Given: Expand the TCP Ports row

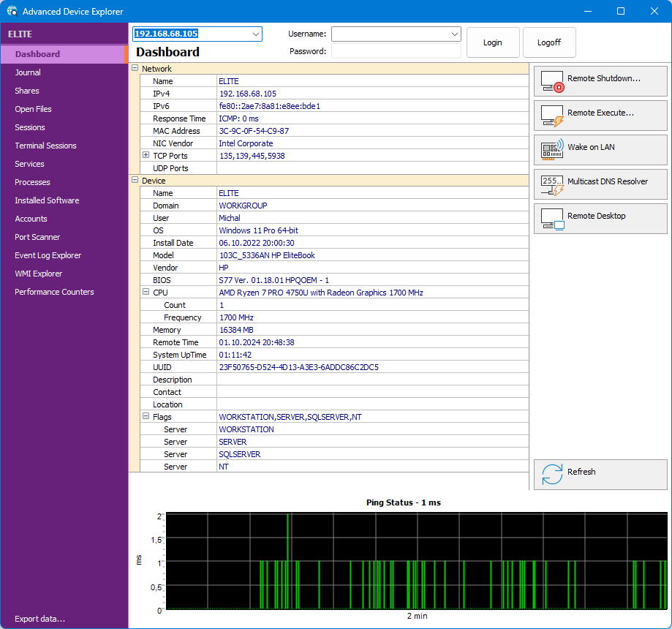Looking at the screenshot, I should (x=146, y=155).
